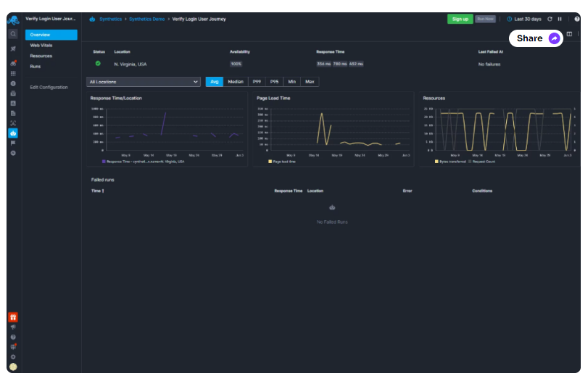Click the Page Load Time chart
The image size is (588, 381).
[334, 129]
